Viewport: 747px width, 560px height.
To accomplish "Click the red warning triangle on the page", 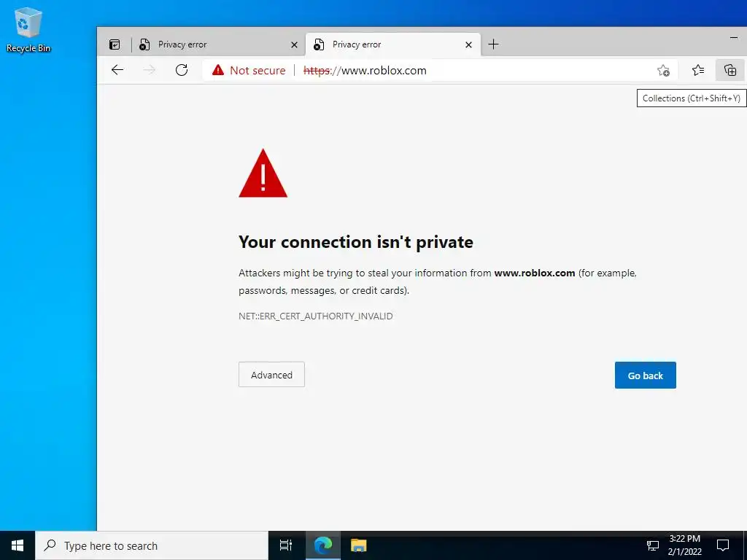I will coord(263,174).
